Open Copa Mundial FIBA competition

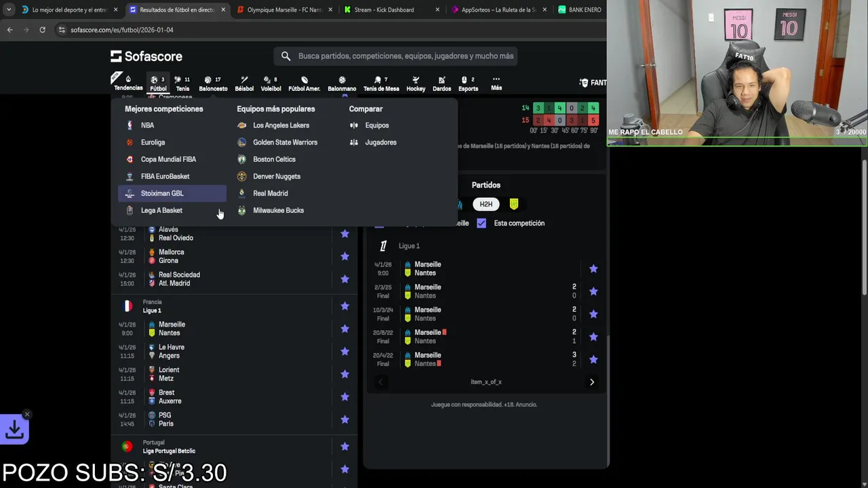click(172, 159)
